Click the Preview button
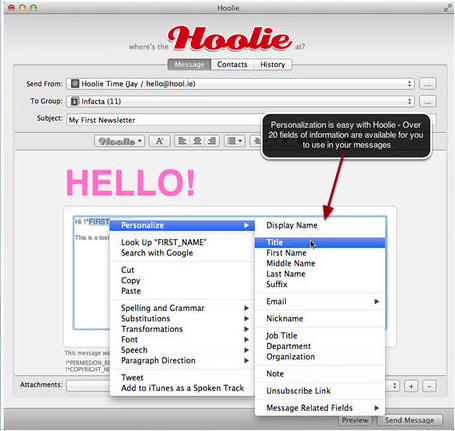This screenshot has height=431, width=455. 356,420
